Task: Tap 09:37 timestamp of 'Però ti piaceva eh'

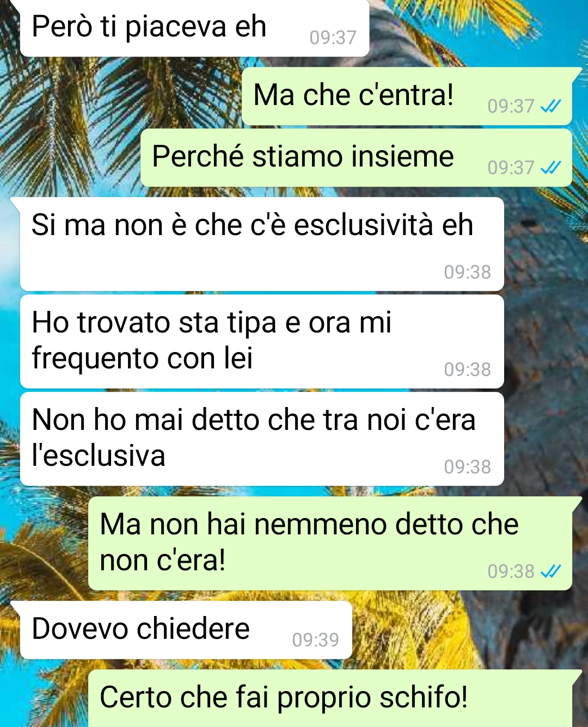Action: (333, 38)
